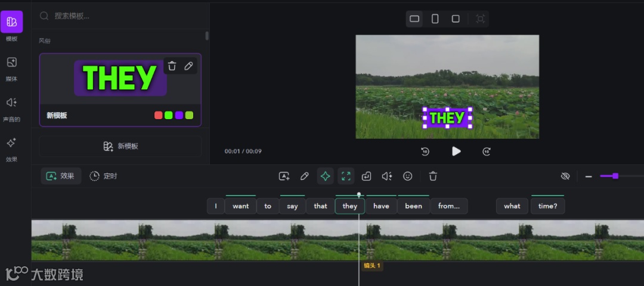644x286 pixels.
Task: Adjust the purple timeline zoom slider
Action: click(x=615, y=176)
